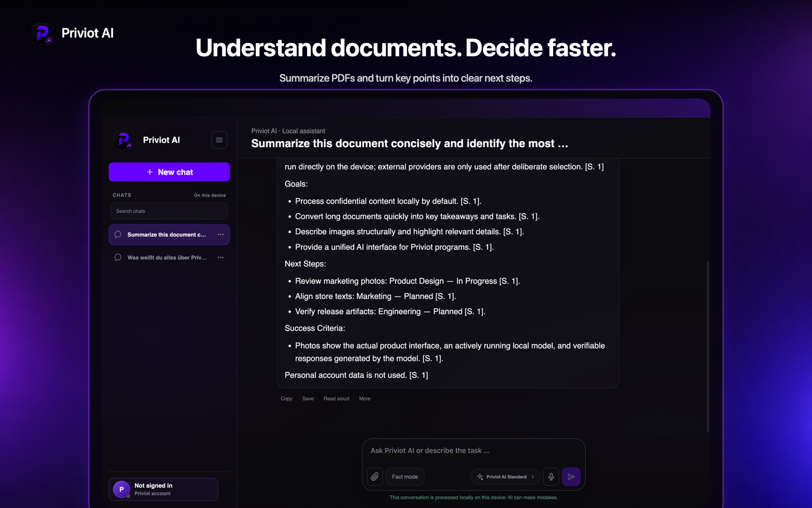812x508 pixels.
Task: Click bullet 'Review marketing photos: Product Design'
Action: click(408, 281)
